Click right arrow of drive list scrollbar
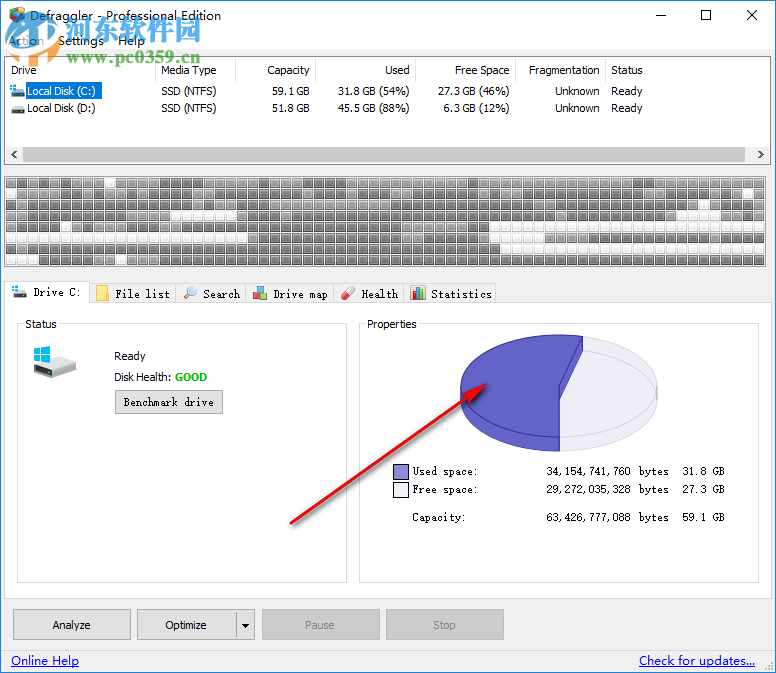 pyautogui.click(x=761, y=154)
